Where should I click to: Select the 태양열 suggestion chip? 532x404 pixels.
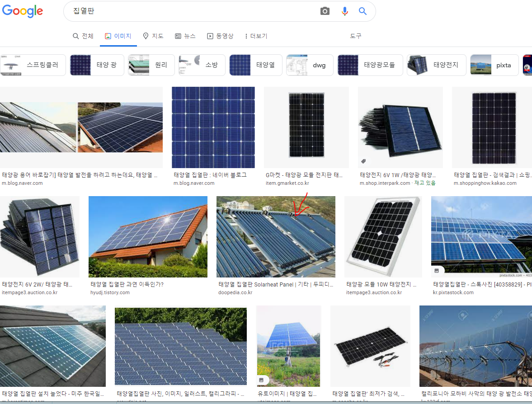256,65
